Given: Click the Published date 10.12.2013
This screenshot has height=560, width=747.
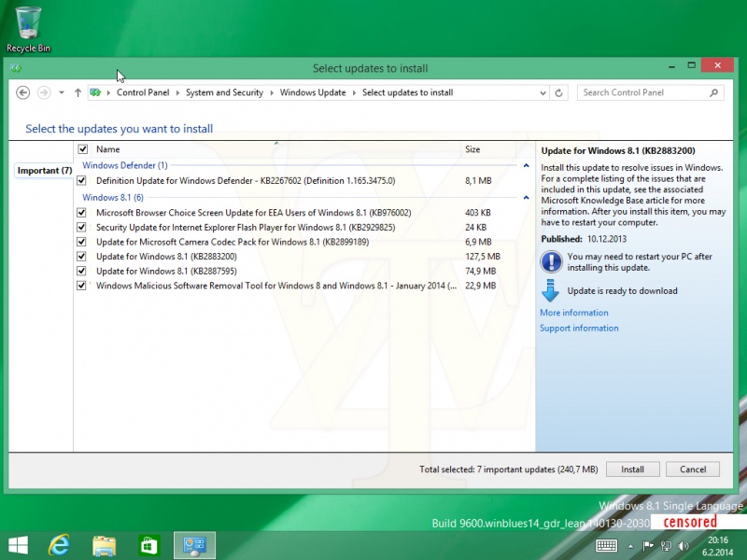Looking at the screenshot, I should 606,239.
